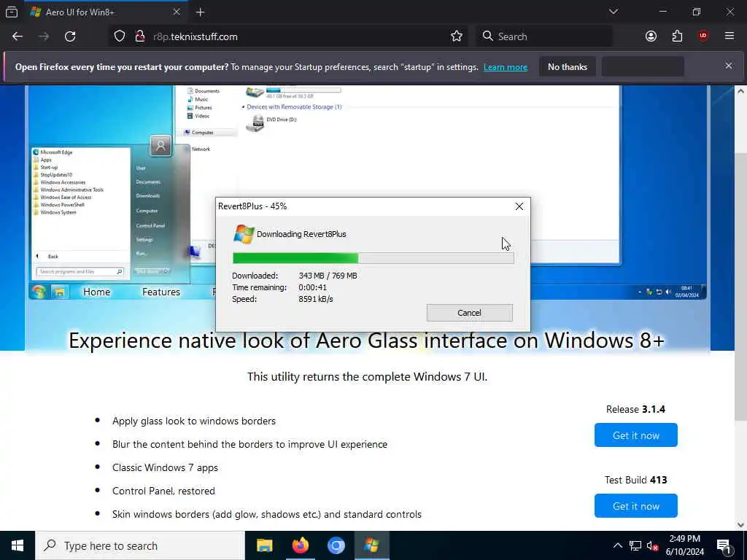Image resolution: width=747 pixels, height=560 pixels.
Task: Expand the list all tabs chevron
Action: (613, 12)
